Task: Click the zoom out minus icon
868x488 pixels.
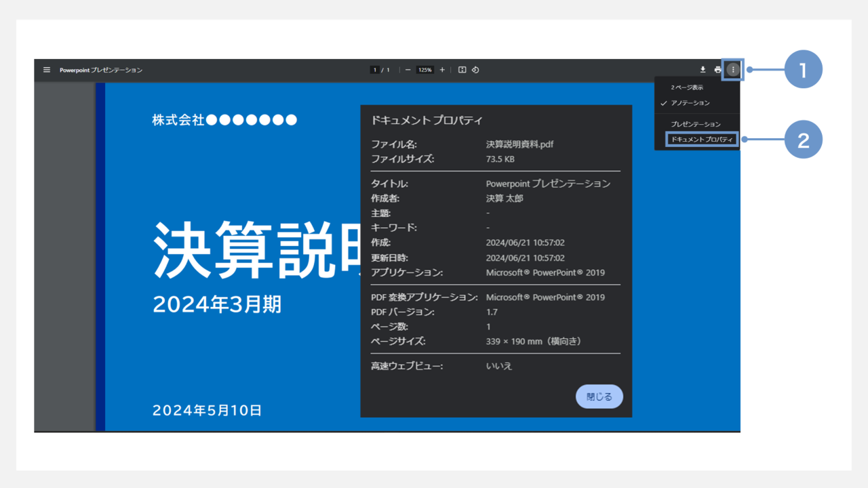Action: (x=408, y=70)
